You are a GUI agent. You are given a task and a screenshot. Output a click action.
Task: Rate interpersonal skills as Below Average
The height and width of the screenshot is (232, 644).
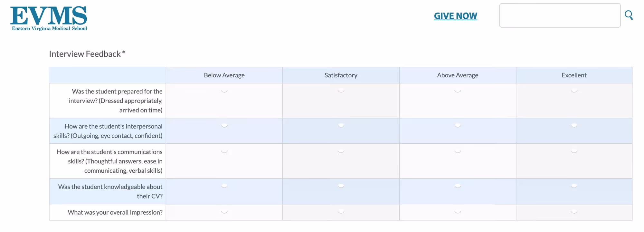click(x=224, y=126)
